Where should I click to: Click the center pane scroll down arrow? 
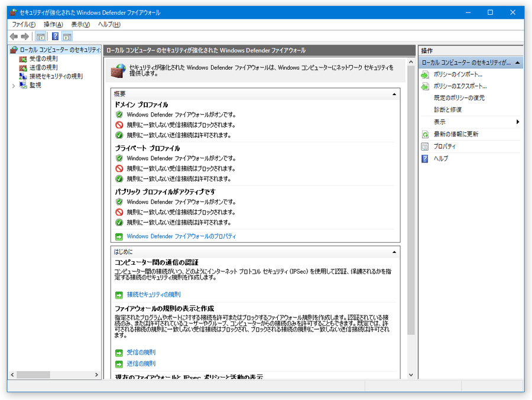[x=411, y=375]
